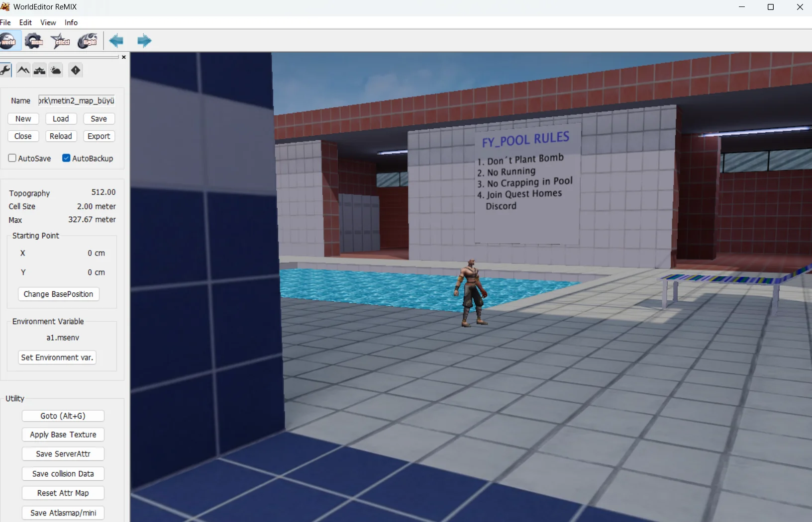Click the Cell Size 2.00 meter value
812x522 pixels.
coord(97,206)
